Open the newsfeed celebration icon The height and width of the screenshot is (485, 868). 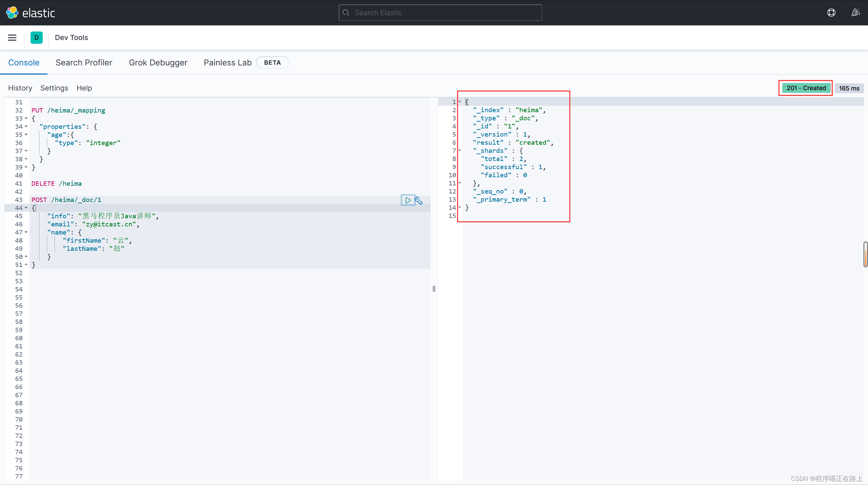tap(855, 13)
